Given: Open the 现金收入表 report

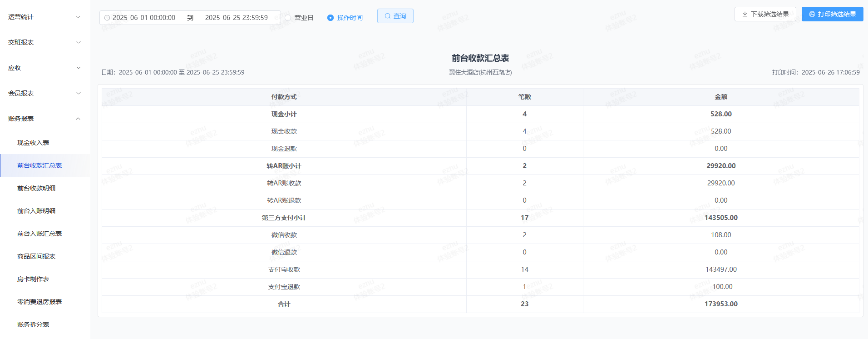Looking at the screenshot, I should pyautogui.click(x=44, y=143).
